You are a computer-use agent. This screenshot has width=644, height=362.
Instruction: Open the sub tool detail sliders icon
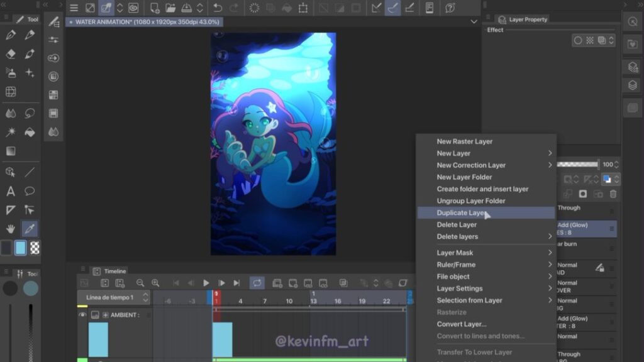pyautogui.click(x=53, y=40)
